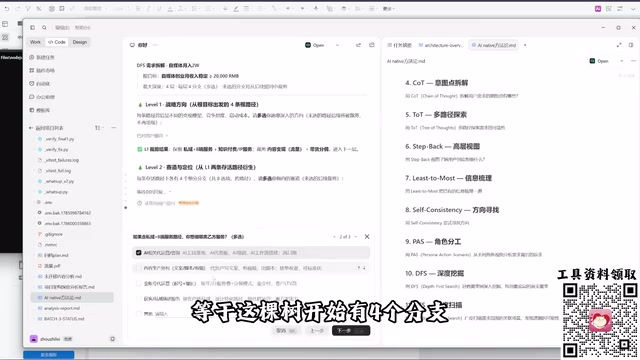Image resolution: width=640 pixels, height=360 pixels.
Task: Check the fourth answer option checkbox
Action: pyautogui.click(x=139, y=299)
